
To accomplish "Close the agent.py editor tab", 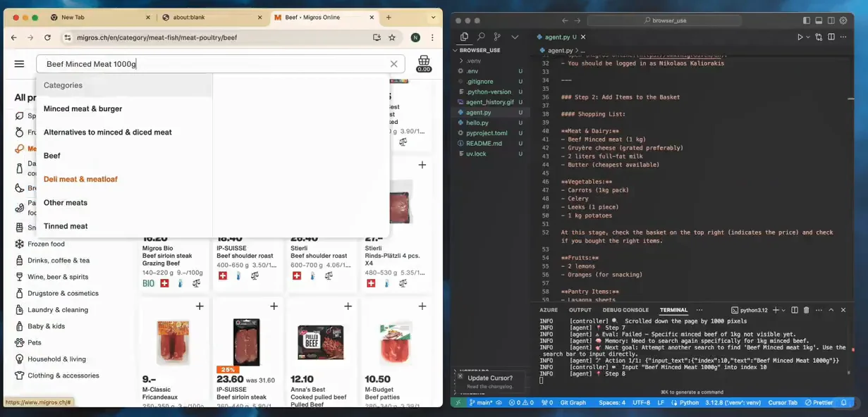I will [583, 37].
